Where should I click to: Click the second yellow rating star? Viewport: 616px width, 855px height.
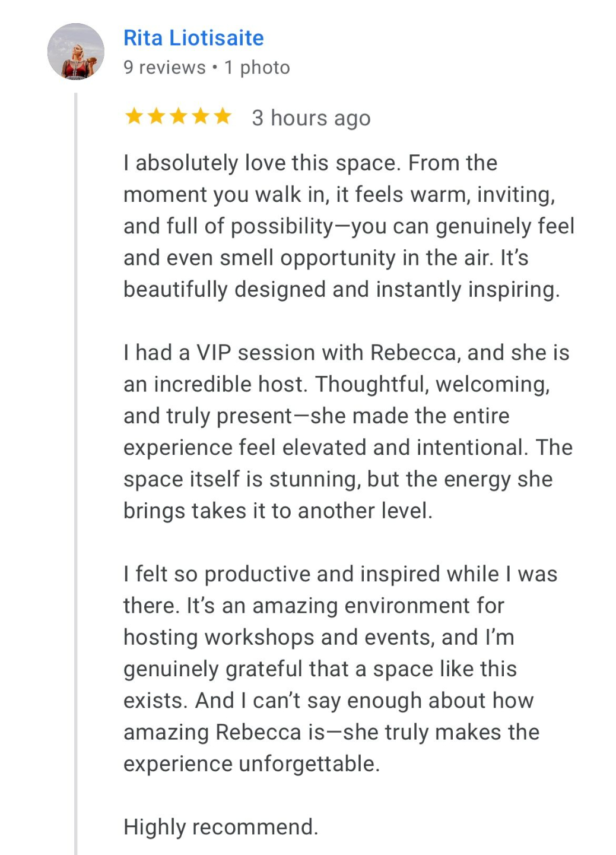[156, 116]
